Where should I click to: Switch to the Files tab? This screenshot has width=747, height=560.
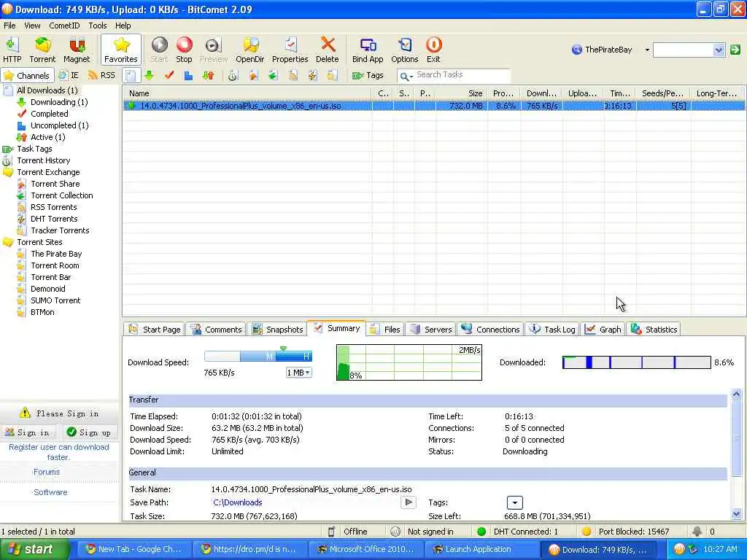tap(385, 330)
